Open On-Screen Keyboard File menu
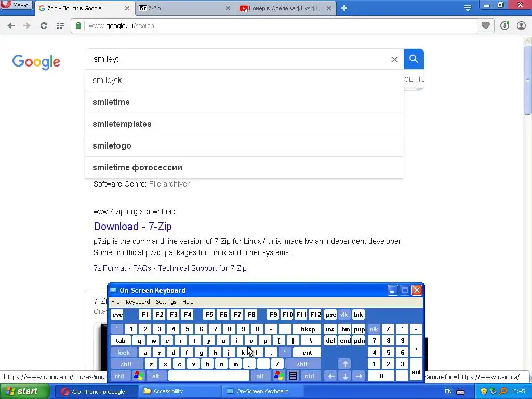Image resolution: width=532 pixels, height=399 pixels. click(115, 302)
